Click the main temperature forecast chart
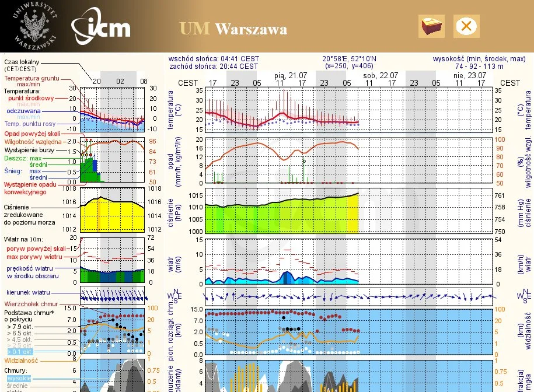The width and height of the screenshot is (534, 392). tap(349, 110)
